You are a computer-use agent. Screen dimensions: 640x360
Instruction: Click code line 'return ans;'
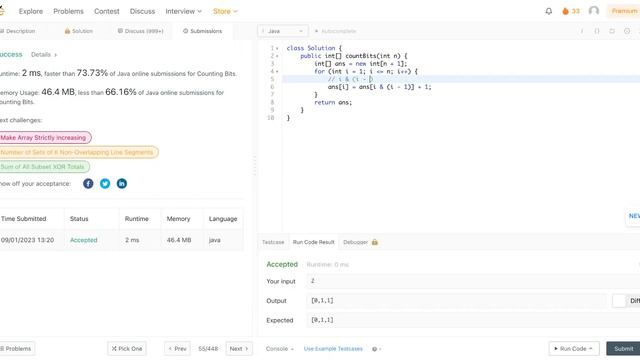pyautogui.click(x=333, y=102)
